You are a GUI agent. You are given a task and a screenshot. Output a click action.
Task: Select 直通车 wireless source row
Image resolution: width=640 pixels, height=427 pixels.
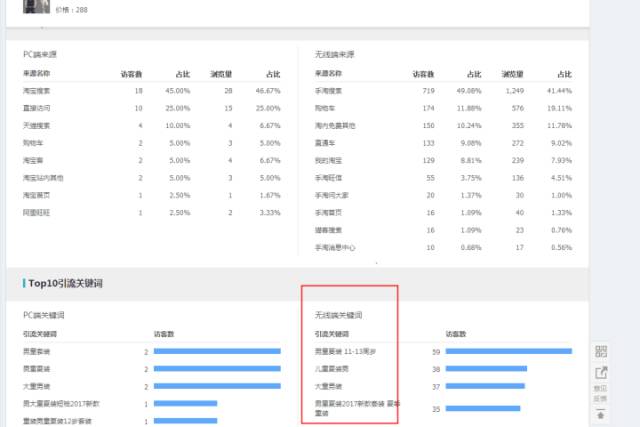443,143
